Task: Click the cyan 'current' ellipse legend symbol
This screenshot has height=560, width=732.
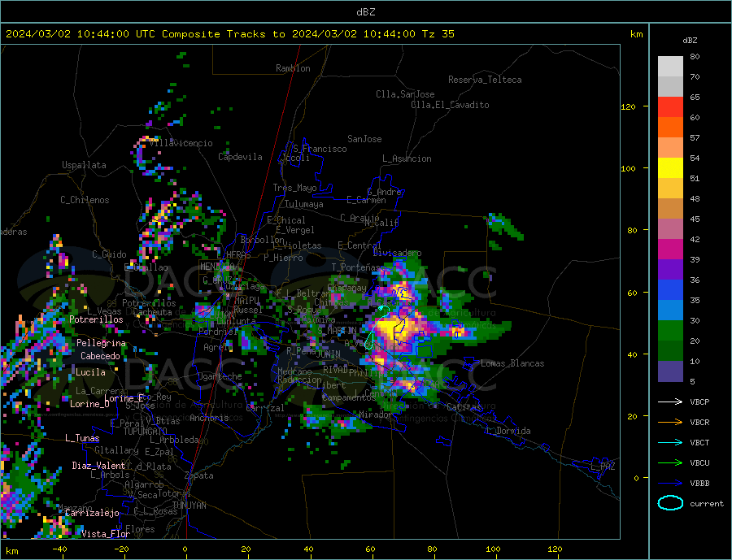Action: tap(670, 503)
